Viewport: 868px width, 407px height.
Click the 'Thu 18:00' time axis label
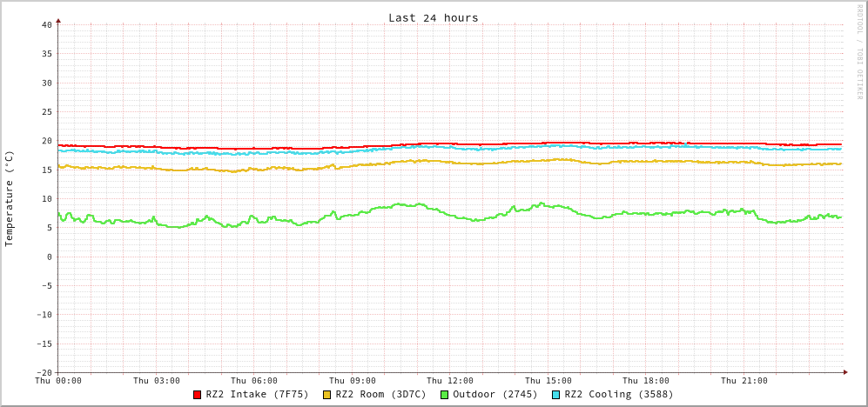[646, 381]
